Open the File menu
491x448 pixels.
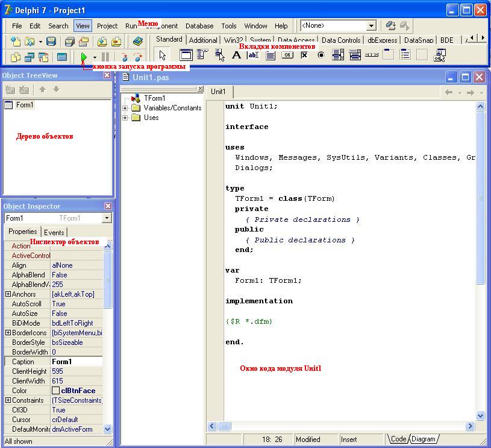click(17, 26)
